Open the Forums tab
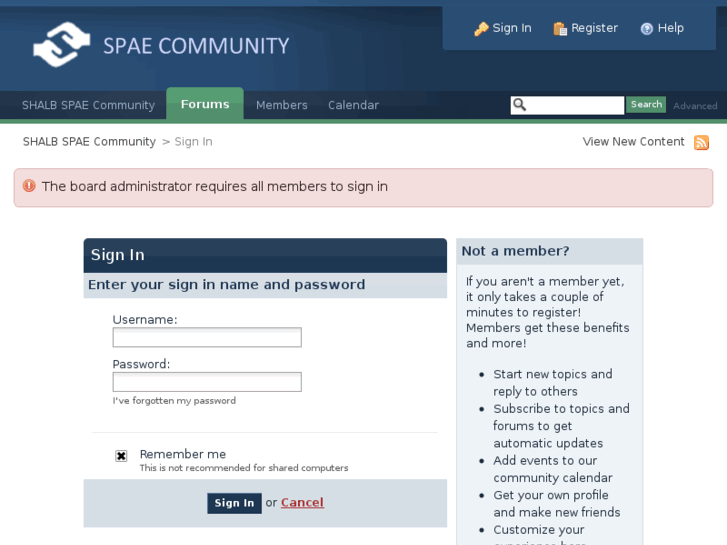The height and width of the screenshot is (545, 727). pos(205,105)
